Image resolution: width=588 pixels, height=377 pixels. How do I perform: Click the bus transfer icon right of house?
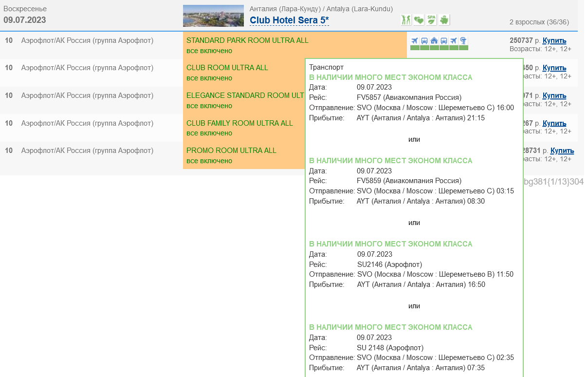[444, 40]
